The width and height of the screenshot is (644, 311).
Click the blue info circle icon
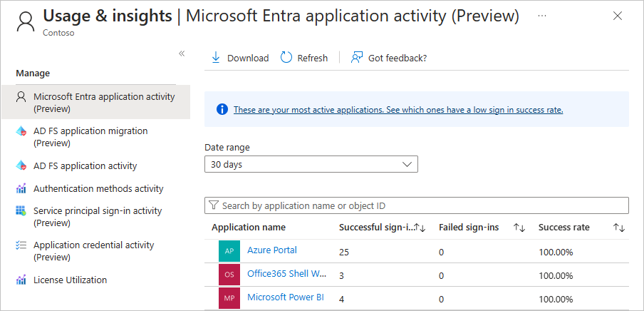(222, 109)
